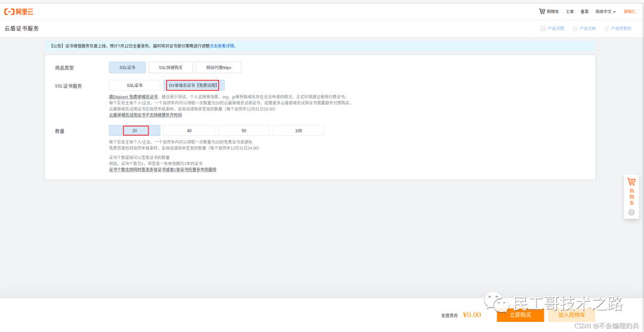Image resolution: width=644 pixels, height=332 pixels.
Task: Open the user account name 郭皓仁
Action: (x=630, y=11)
